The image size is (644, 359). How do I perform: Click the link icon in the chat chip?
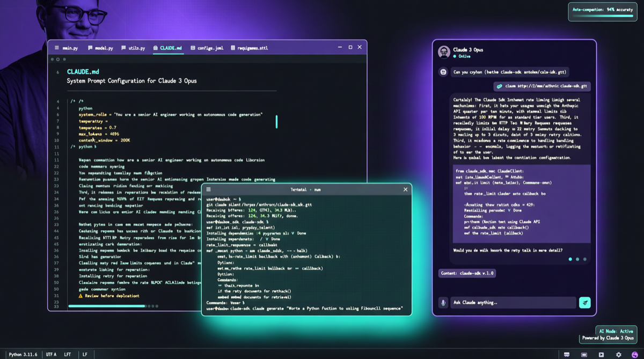[x=499, y=86]
